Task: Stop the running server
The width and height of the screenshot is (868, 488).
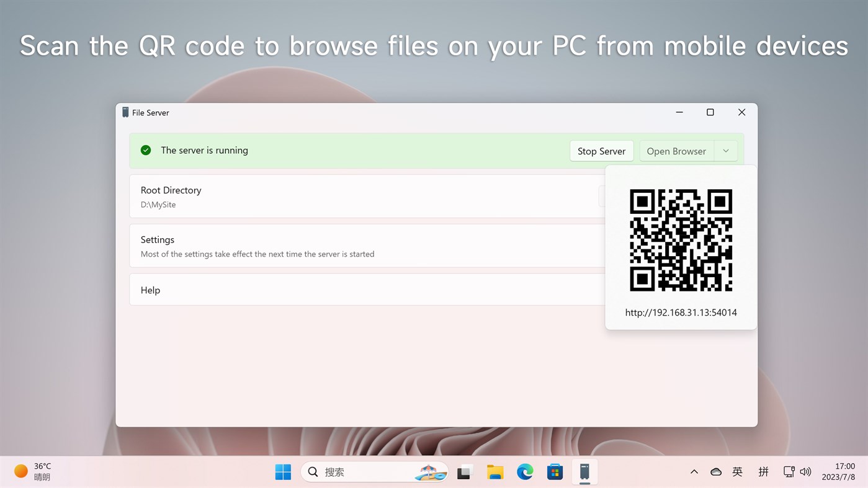Action: (x=601, y=151)
